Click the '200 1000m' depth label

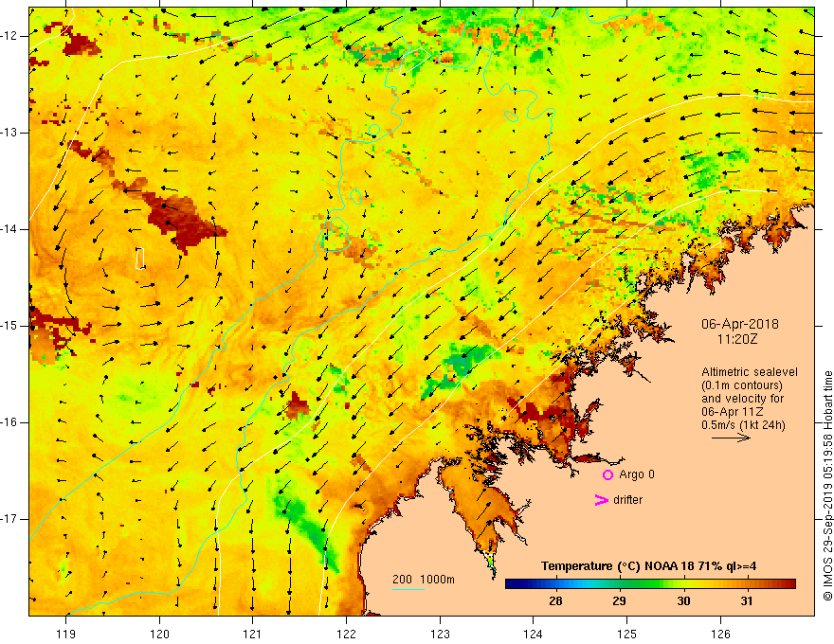pos(424,580)
